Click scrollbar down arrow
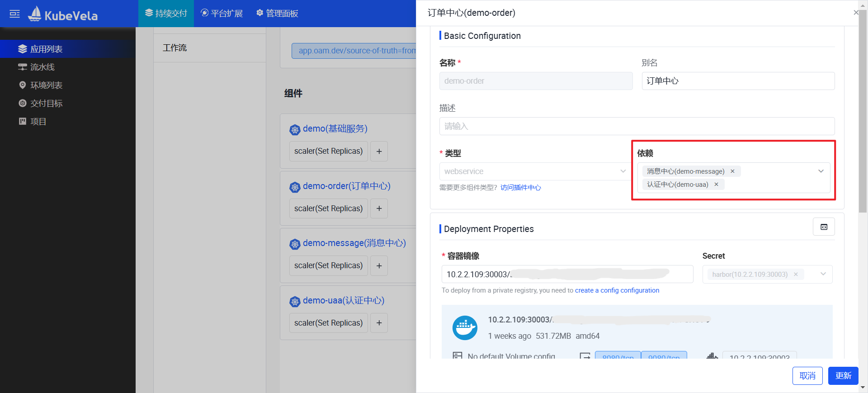 click(863, 388)
